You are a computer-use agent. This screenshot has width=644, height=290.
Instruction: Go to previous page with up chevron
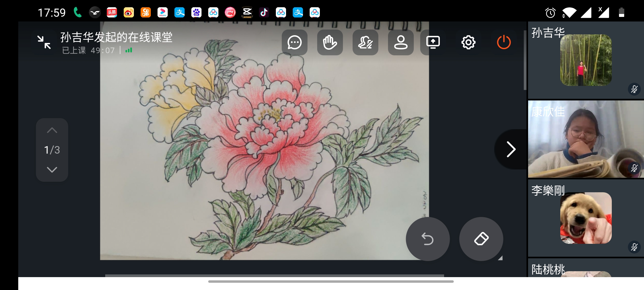tap(52, 130)
